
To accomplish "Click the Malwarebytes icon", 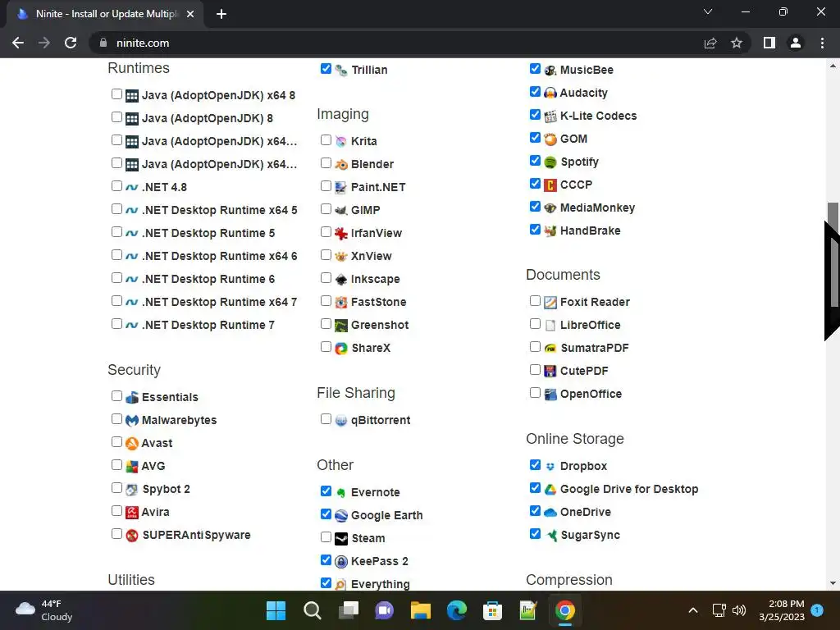I will click(132, 421).
